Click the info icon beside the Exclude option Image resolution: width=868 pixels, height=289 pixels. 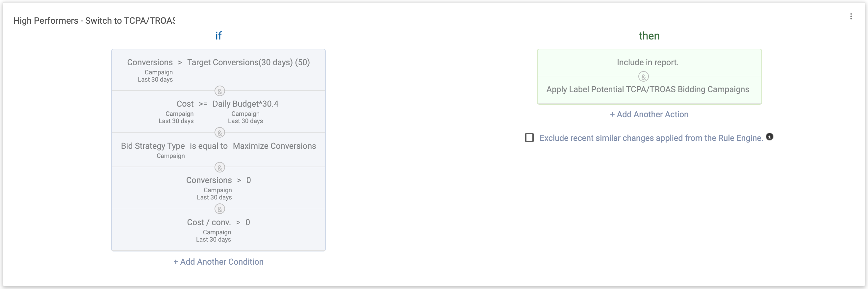[769, 137]
